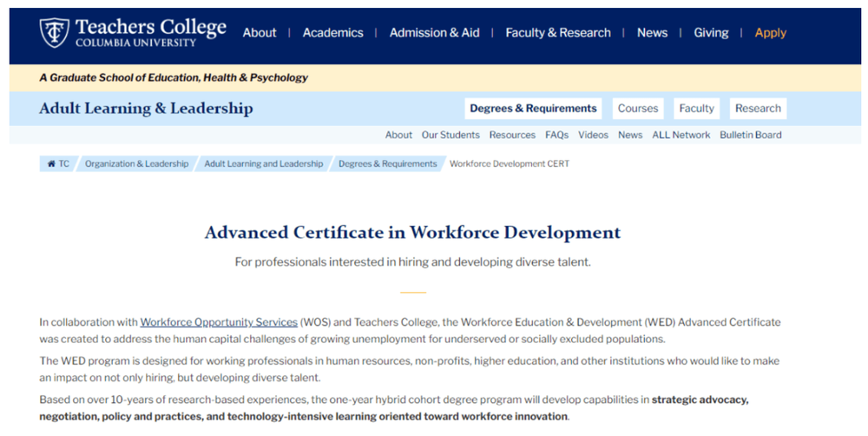Go to the News page
Image resolution: width=868 pixels, height=436 pixels.
tap(652, 33)
